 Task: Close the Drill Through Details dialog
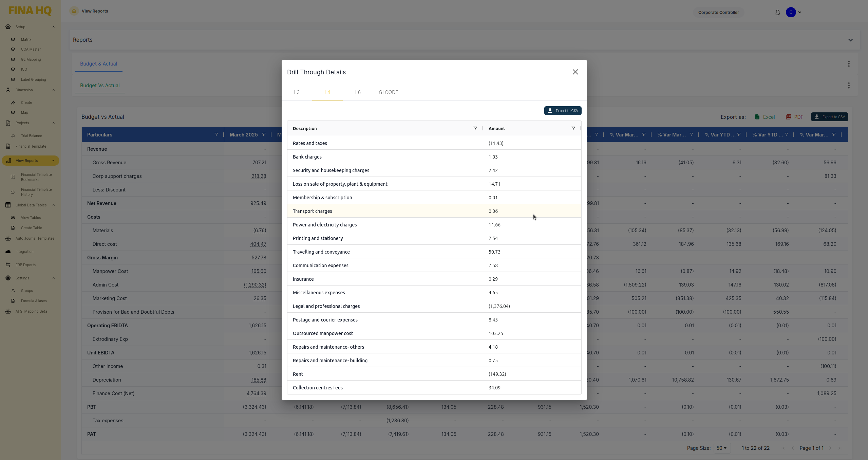[x=575, y=72]
